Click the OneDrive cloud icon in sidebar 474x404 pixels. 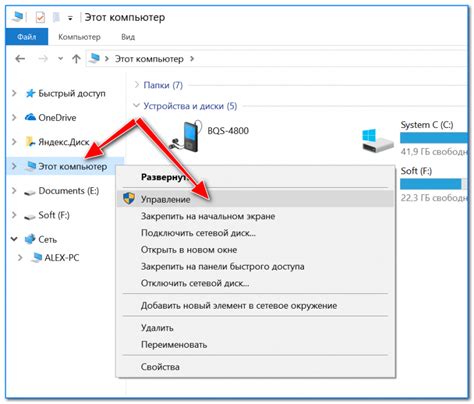pos(30,117)
